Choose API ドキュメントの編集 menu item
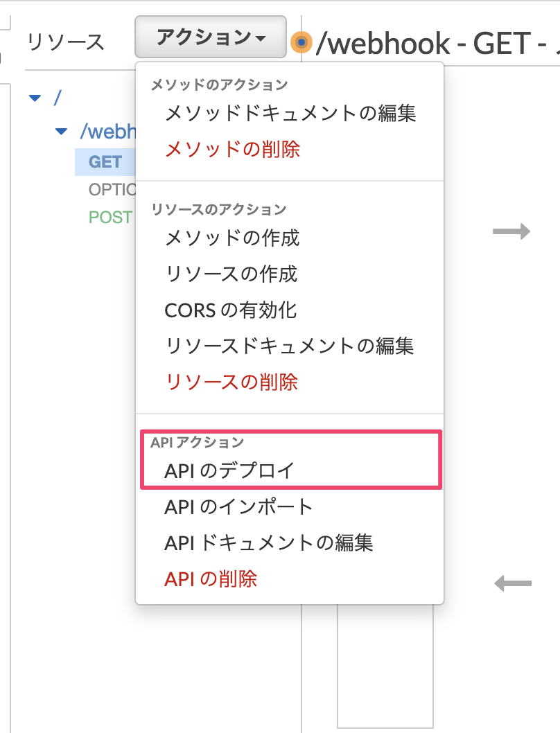 click(x=268, y=542)
